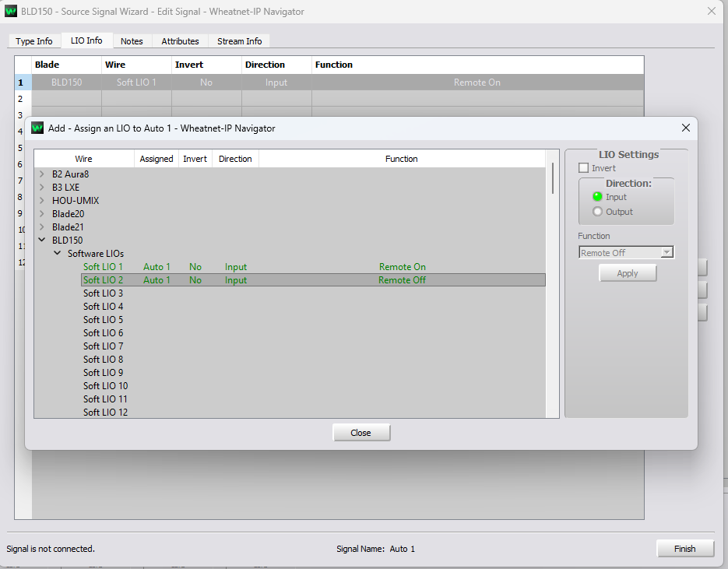Click the Wheatnet logo icon in the Add dialog title
The height and width of the screenshot is (569, 728).
(x=37, y=128)
